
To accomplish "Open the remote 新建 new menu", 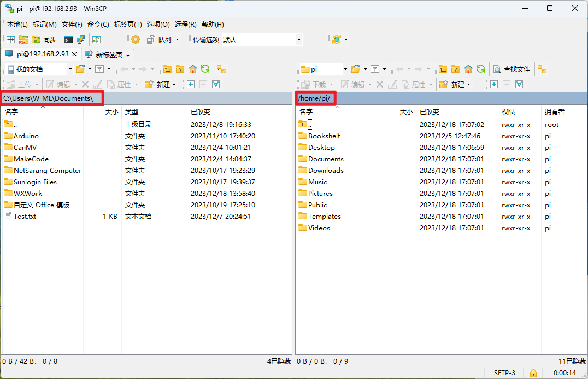I will pos(455,84).
